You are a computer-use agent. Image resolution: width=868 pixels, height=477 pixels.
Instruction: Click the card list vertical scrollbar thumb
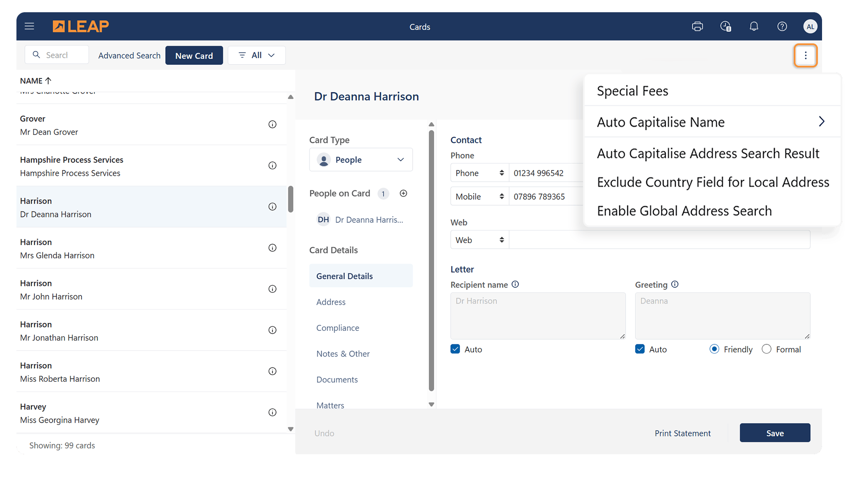(290, 199)
